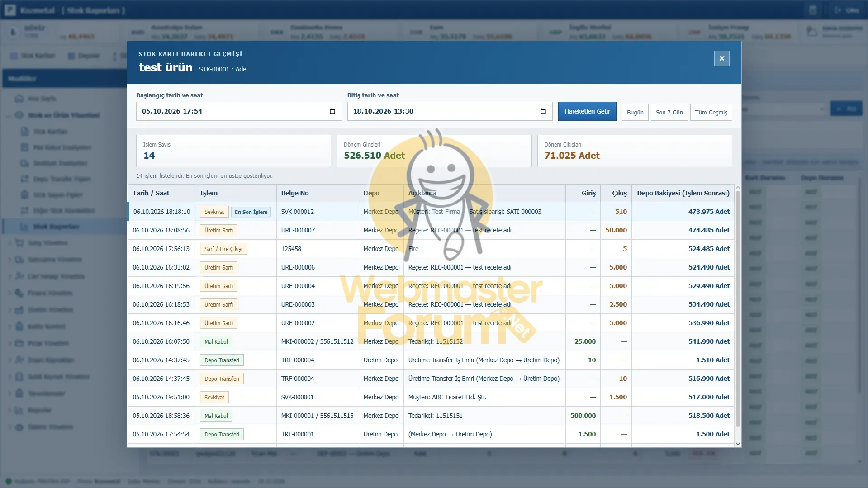Click the Sarf / Fire Çıkışı tag

click(223, 249)
